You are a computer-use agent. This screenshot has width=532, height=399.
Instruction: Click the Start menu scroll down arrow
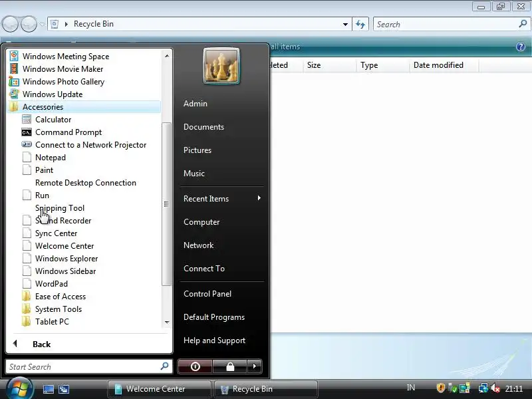pos(167,322)
